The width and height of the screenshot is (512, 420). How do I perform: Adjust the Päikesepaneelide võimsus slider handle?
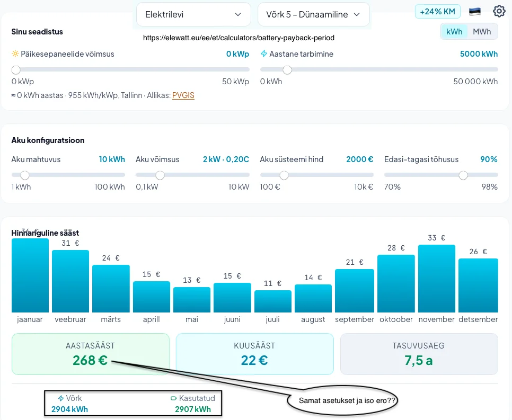click(x=16, y=69)
